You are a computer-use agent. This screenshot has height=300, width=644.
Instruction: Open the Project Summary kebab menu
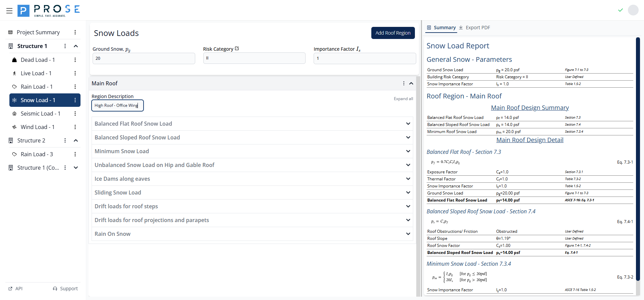[75, 32]
